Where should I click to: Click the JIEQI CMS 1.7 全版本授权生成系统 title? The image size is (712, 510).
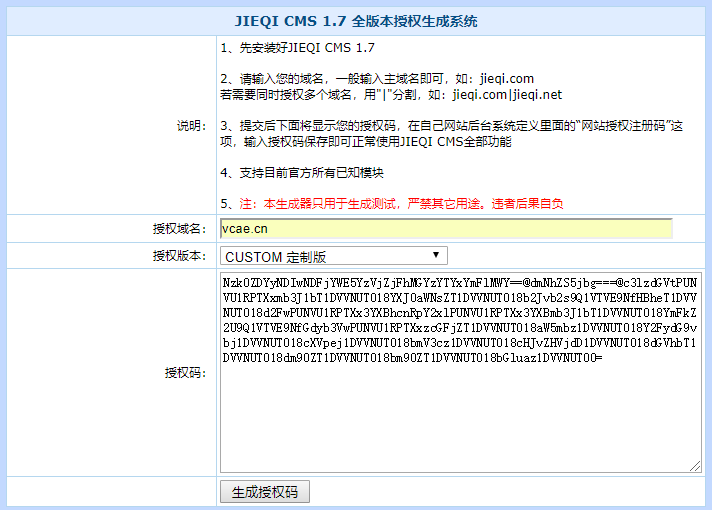[356, 21]
